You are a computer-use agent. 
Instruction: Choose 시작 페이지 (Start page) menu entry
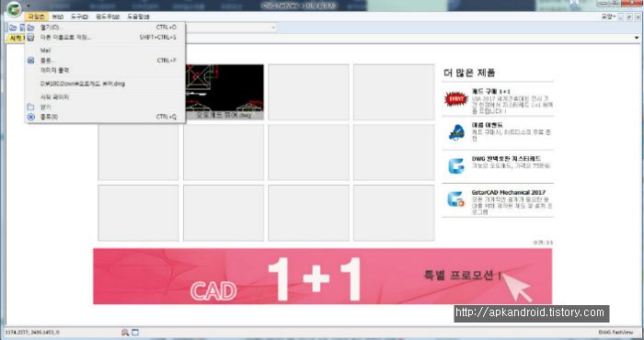105,97
